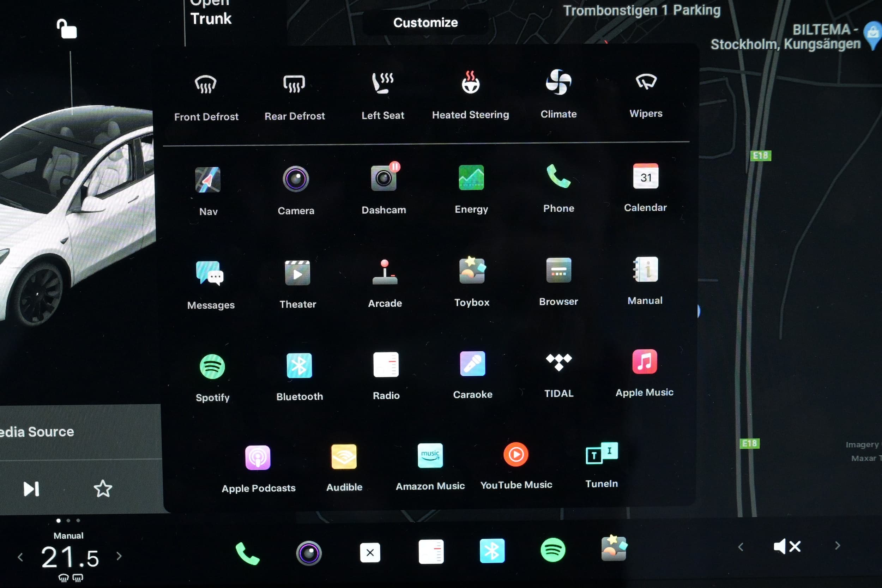
Task: Open the Dashcam app
Action: 383,179
